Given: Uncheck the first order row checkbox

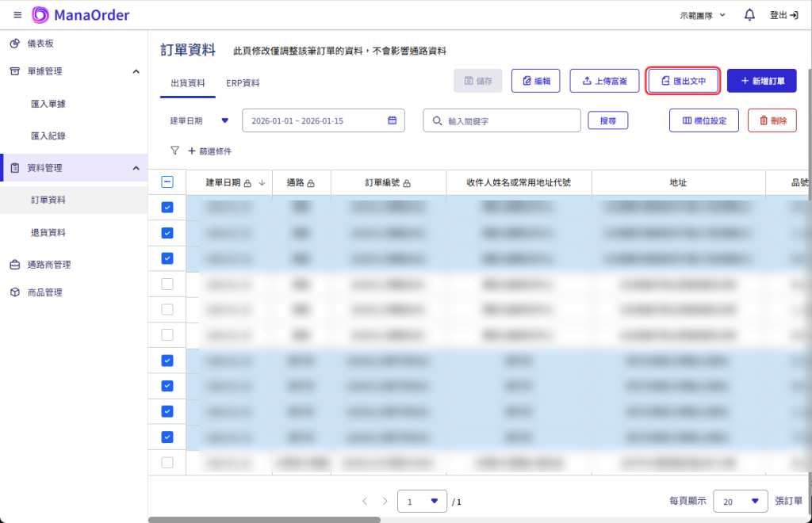Looking at the screenshot, I should coord(167,208).
